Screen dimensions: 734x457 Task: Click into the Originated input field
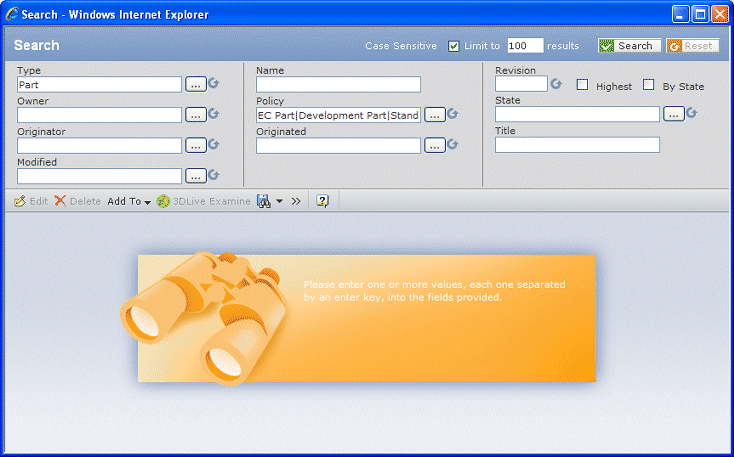(x=338, y=146)
